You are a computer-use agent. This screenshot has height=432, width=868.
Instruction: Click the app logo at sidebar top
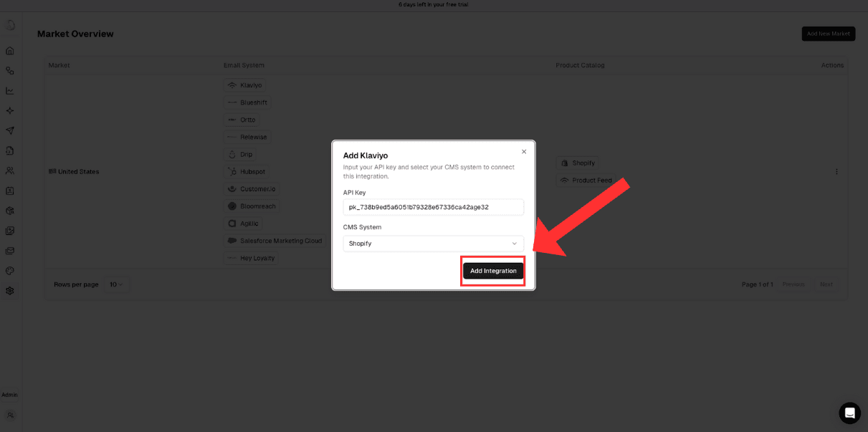[10, 25]
